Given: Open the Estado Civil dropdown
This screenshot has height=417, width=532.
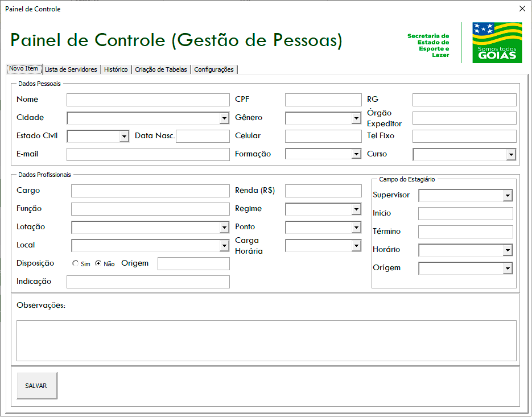Looking at the screenshot, I should [124, 137].
